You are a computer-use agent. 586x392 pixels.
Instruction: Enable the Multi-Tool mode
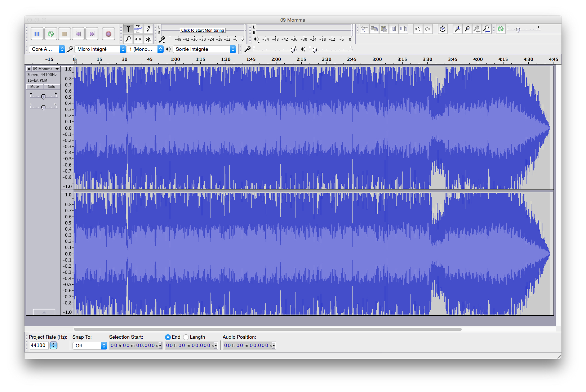click(x=148, y=39)
